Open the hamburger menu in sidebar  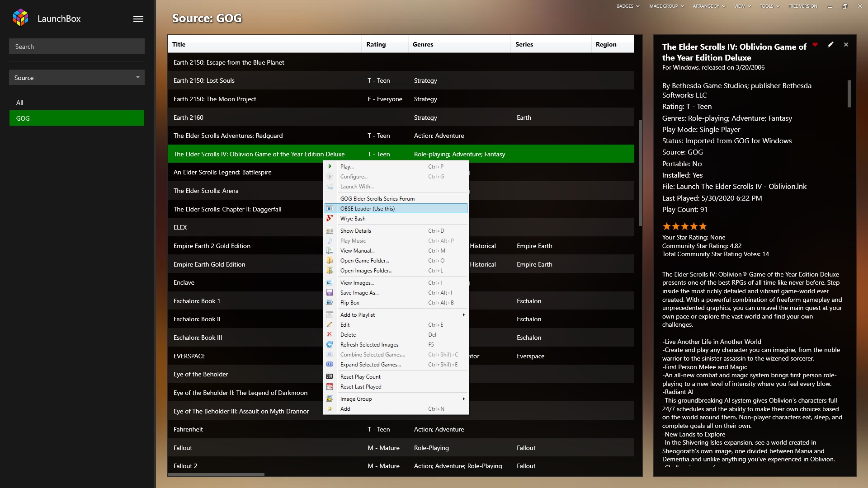pyautogui.click(x=138, y=19)
